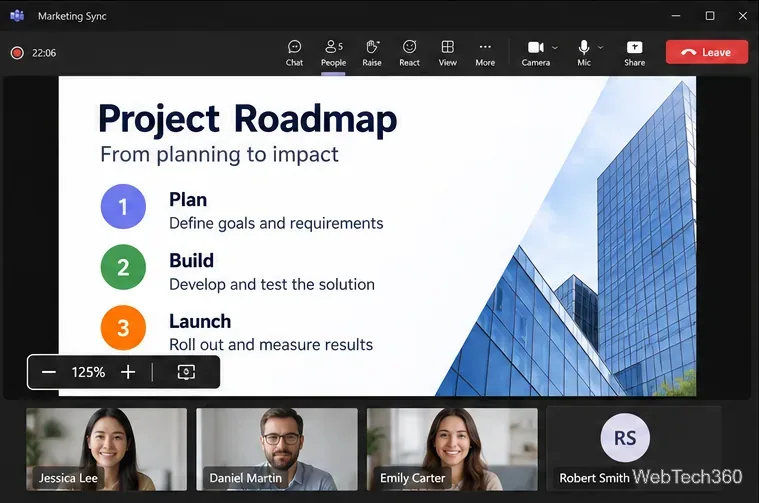
Task: Toggle the Camera on or off
Action: coord(535,53)
